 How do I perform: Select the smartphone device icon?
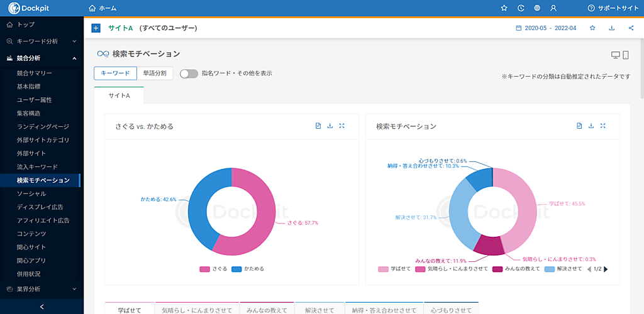(626, 55)
